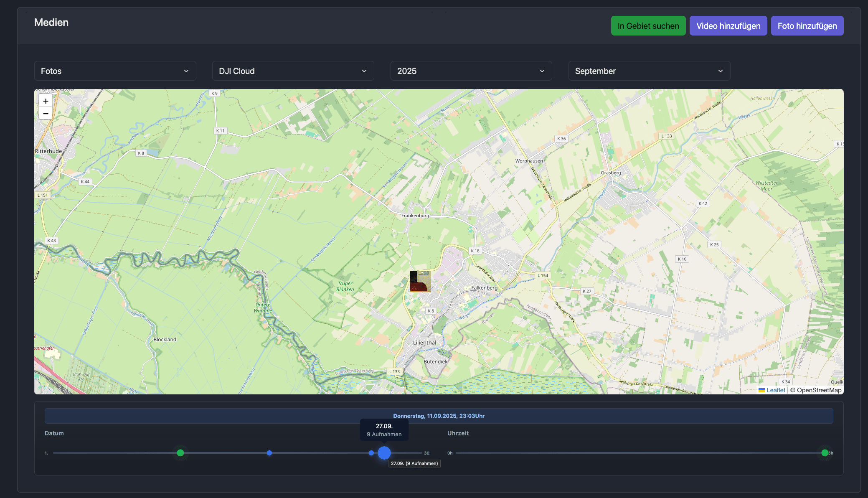The height and width of the screenshot is (498, 868).
Task: Click the green Uhrzeit slider handle
Action: pos(825,453)
